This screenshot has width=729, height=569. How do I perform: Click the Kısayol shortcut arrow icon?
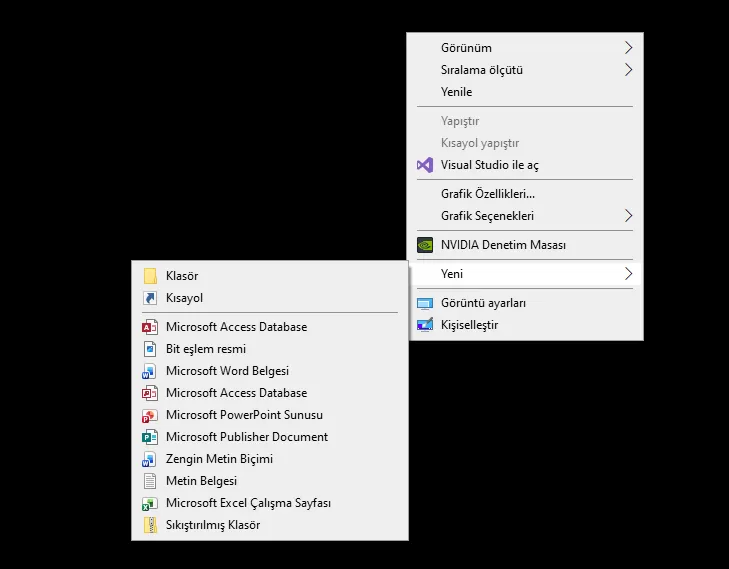click(x=150, y=298)
